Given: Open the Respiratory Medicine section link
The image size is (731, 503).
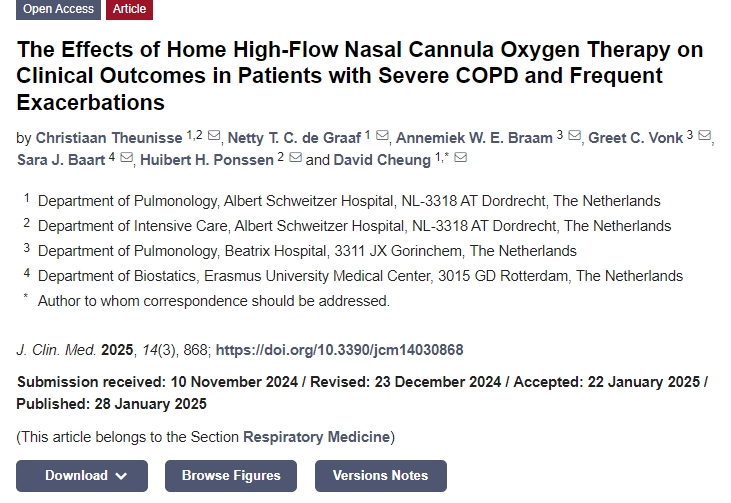Looking at the screenshot, I should pyautogui.click(x=316, y=437).
